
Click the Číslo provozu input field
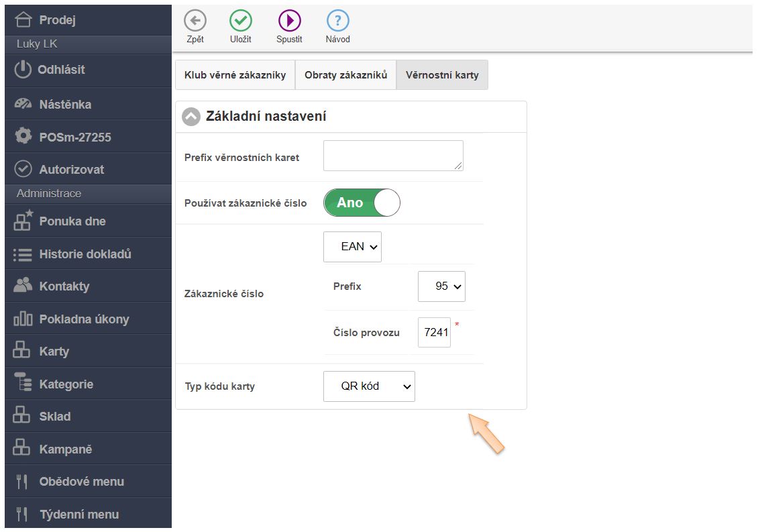tap(434, 332)
